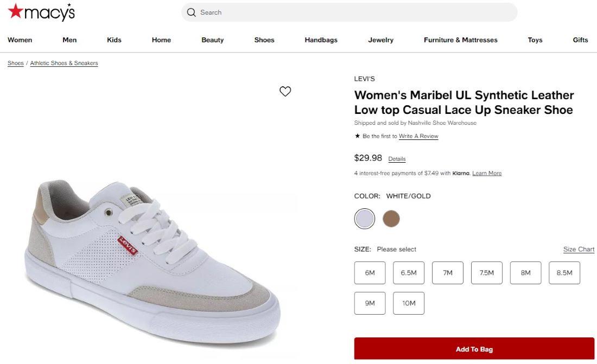This screenshot has height=364, width=597.
Task: Open the Handbags category menu
Action: pyautogui.click(x=321, y=40)
